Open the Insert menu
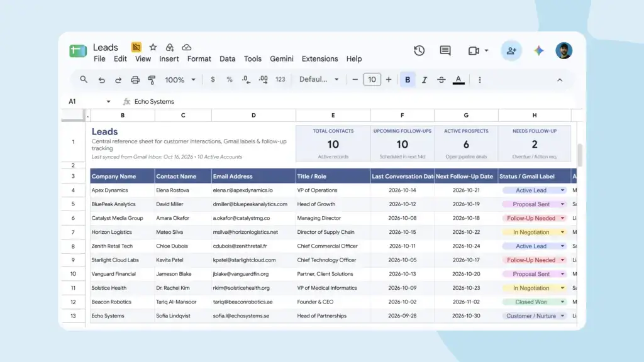 point(169,58)
